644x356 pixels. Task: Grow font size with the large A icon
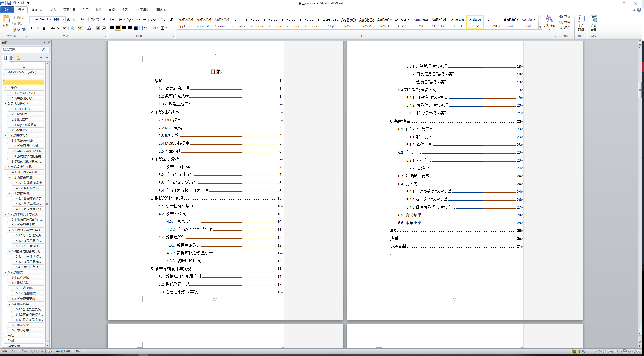point(68,19)
